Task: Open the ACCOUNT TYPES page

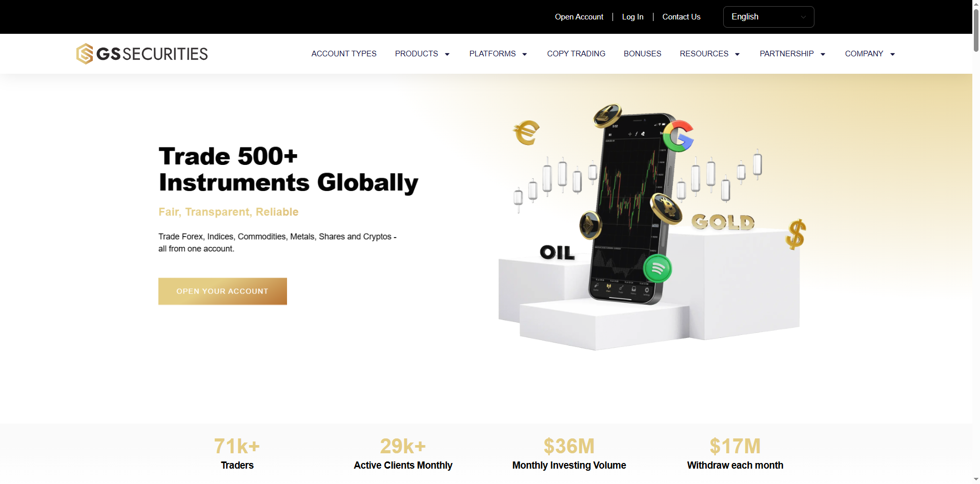Action: [344, 54]
